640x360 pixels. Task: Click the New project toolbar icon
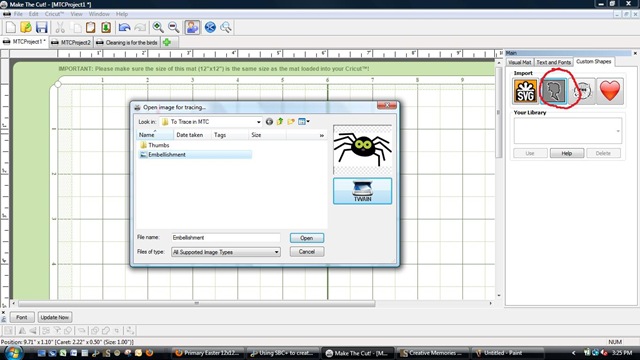[x=11, y=27]
